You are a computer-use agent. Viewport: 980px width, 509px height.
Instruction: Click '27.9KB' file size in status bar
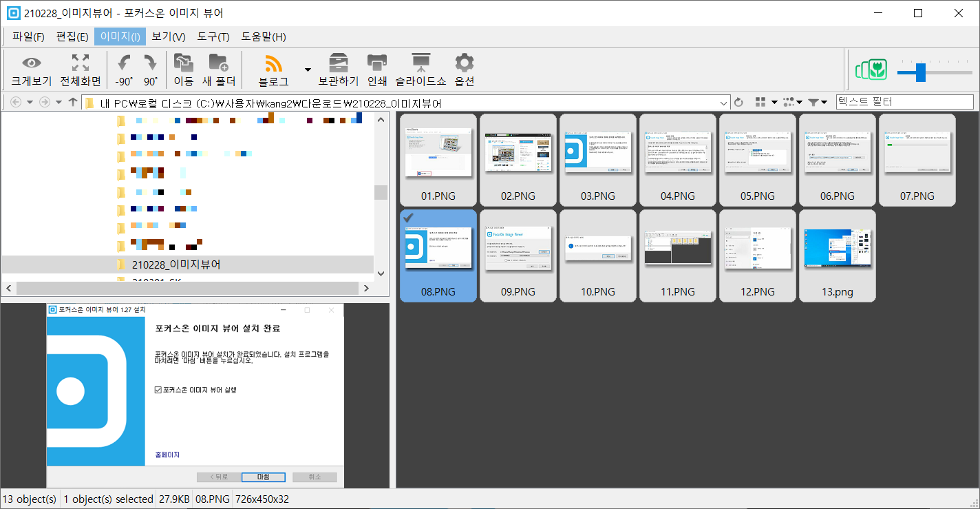click(173, 499)
